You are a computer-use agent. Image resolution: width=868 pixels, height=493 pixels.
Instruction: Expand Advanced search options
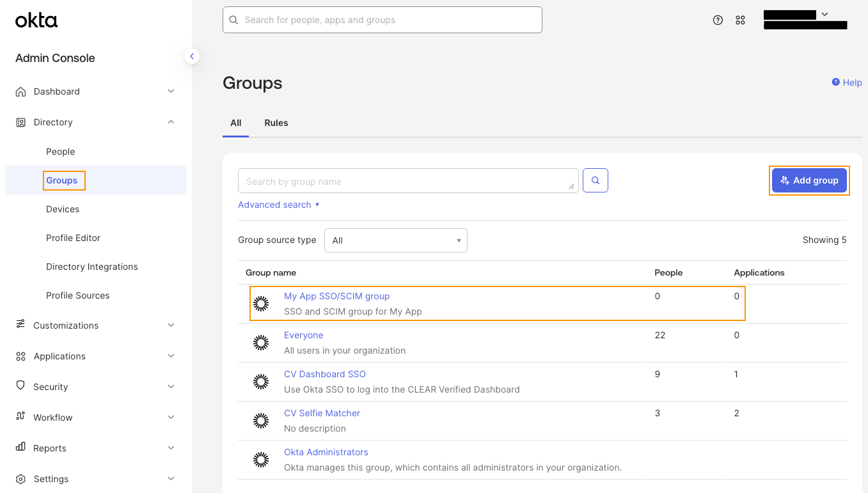pyautogui.click(x=278, y=205)
